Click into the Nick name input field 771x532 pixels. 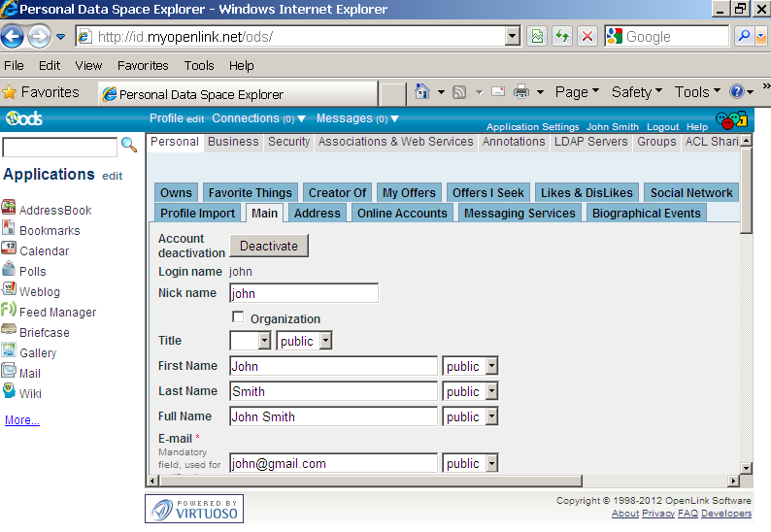point(303,293)
